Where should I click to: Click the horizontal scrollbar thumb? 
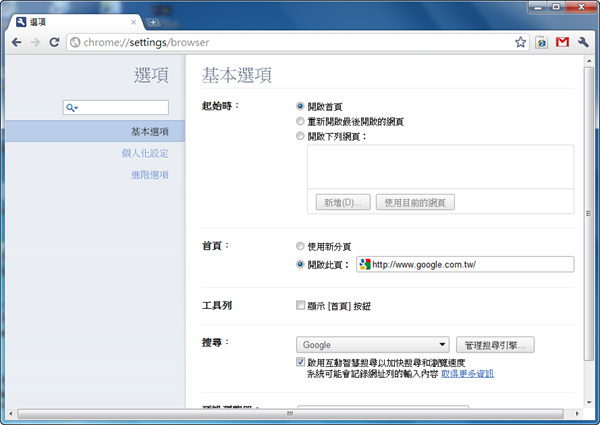[290, 414]
